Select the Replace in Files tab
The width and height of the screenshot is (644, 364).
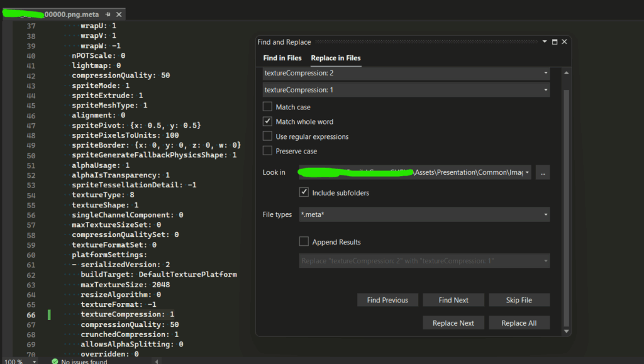tap(336, 58)
